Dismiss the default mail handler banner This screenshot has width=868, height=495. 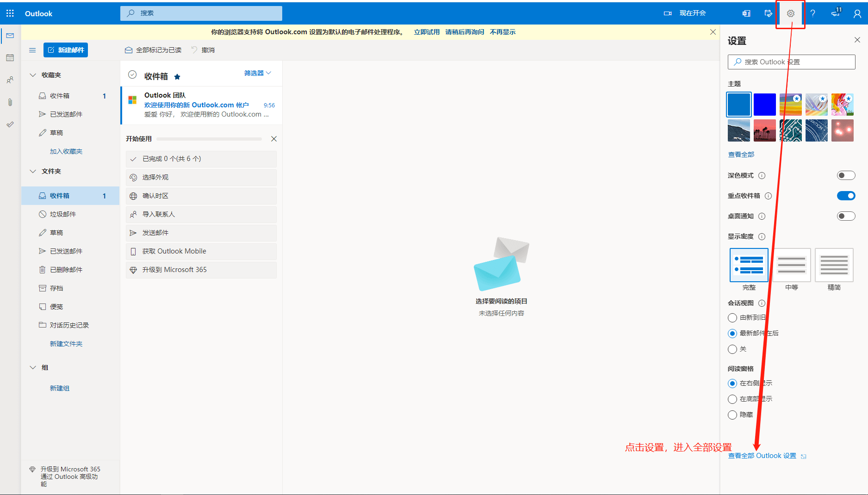pyautogui.click(x=713, y=32)
